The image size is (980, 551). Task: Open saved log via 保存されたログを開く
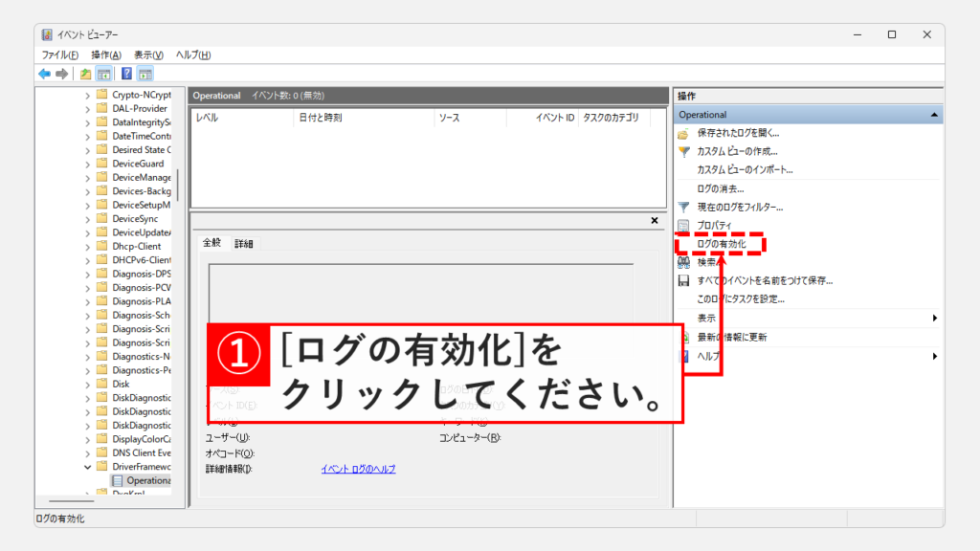coord(737,133)
